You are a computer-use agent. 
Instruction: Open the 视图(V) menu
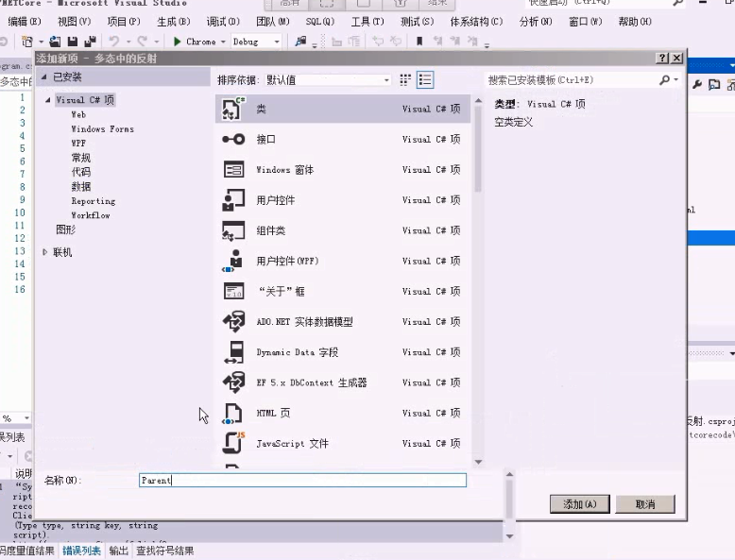(74, 21)
